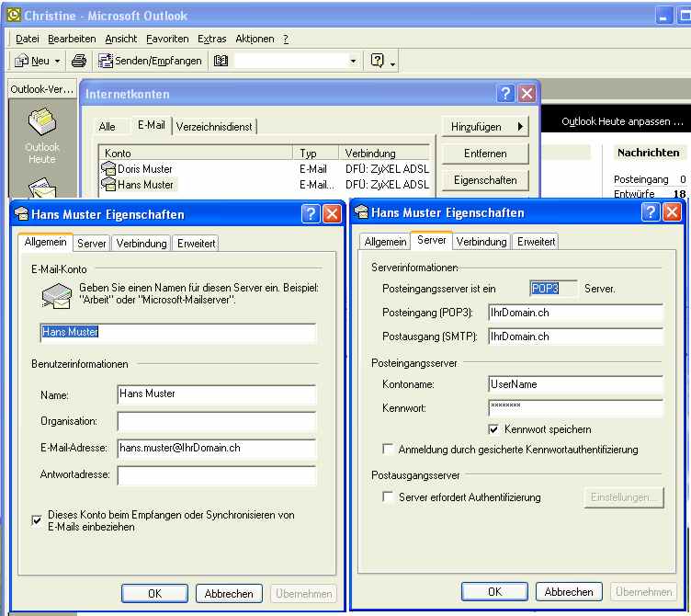691x616 pixels.
Task: Open the Ansicht menu
Action: 120,39
